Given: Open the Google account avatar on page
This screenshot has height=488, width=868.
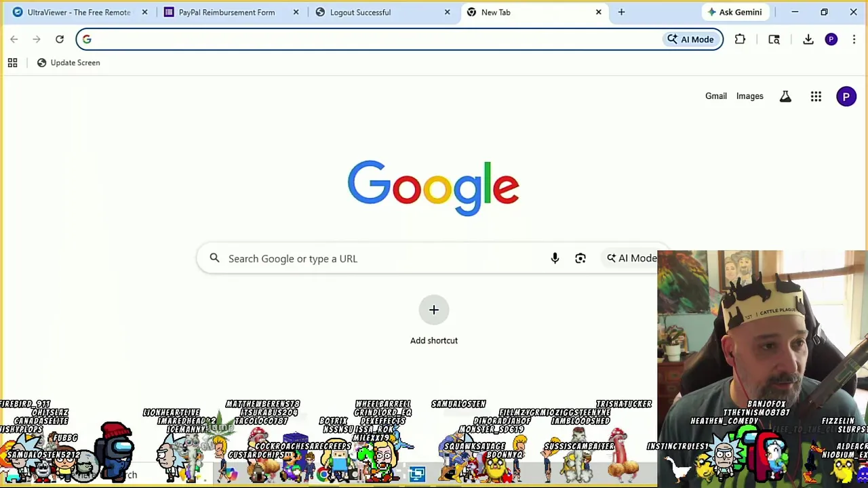Looking at the screenshot, I should pos(846,96).
